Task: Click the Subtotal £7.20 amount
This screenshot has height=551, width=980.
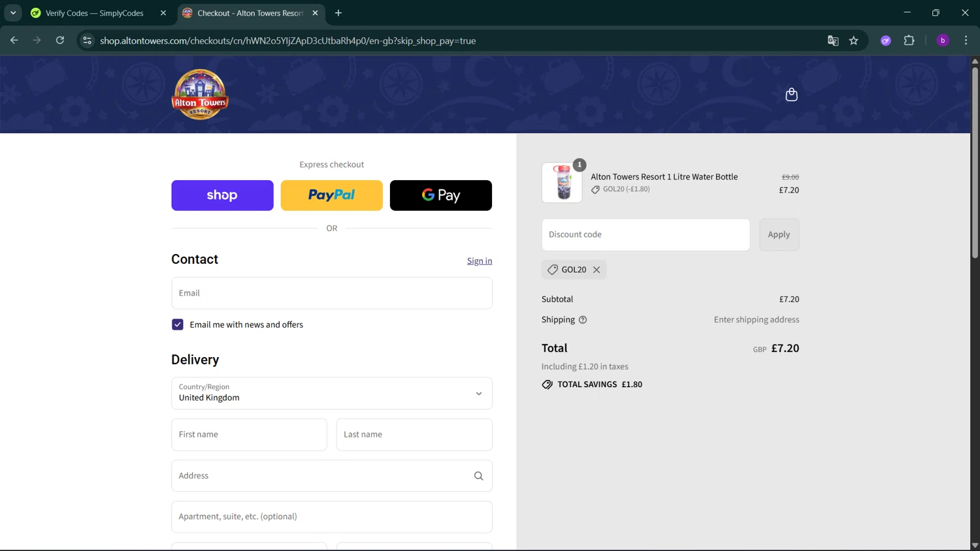Action: (x=789, y=299)
